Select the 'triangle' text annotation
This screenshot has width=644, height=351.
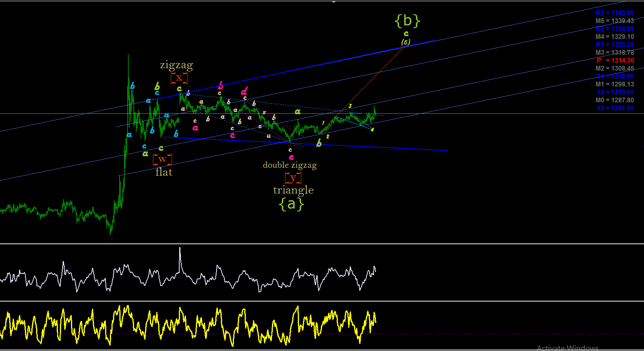[293, 190]
